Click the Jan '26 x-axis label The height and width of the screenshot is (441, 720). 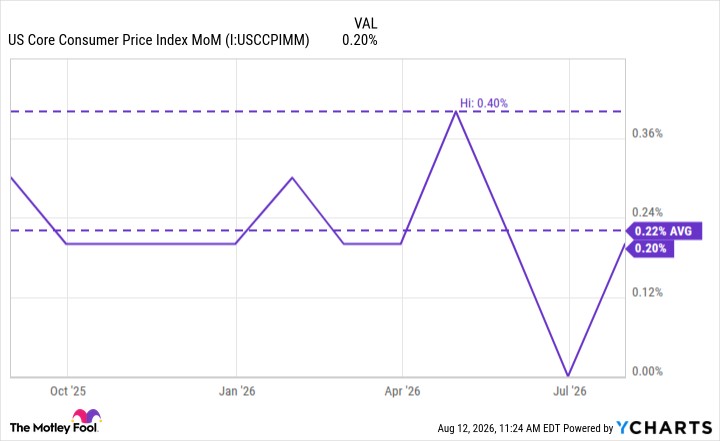[236, 391]
